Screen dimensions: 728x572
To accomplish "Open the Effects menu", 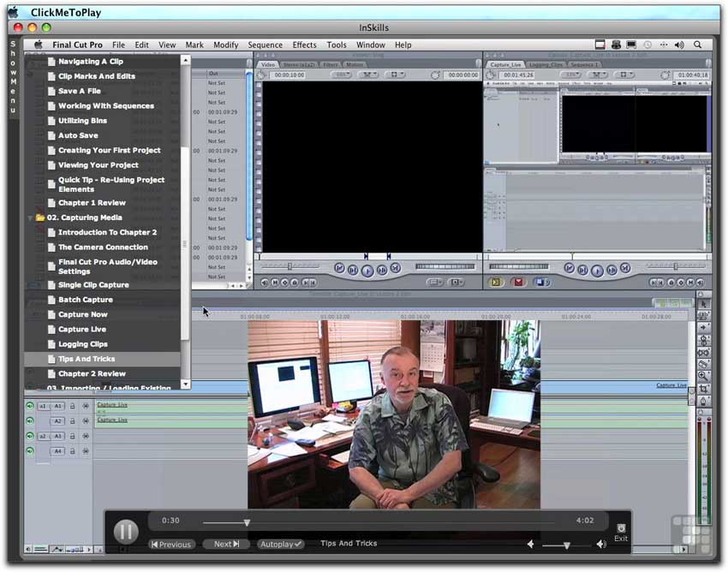I will click(x=305, y=45).
